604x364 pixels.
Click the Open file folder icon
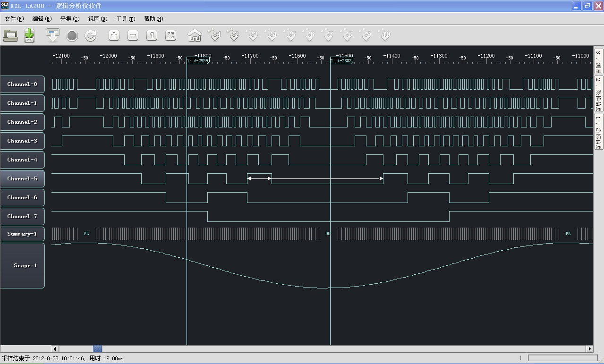tap(10, 35)
